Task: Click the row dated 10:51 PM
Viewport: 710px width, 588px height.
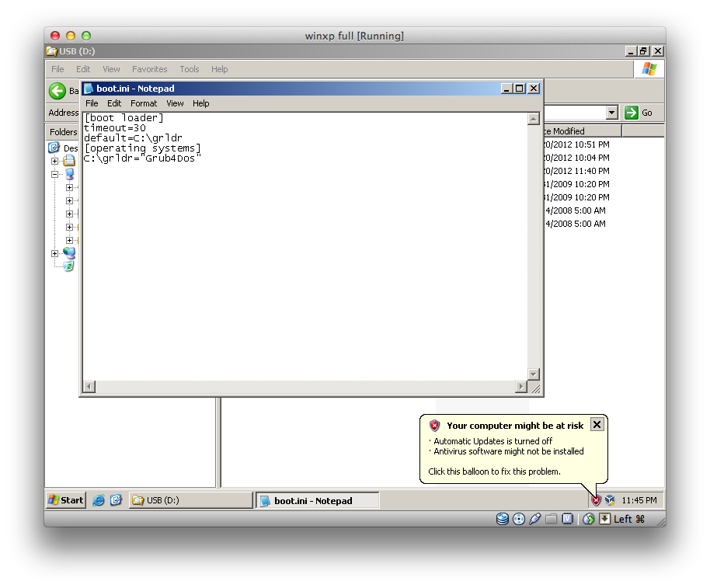Action: tap(576, 144)
